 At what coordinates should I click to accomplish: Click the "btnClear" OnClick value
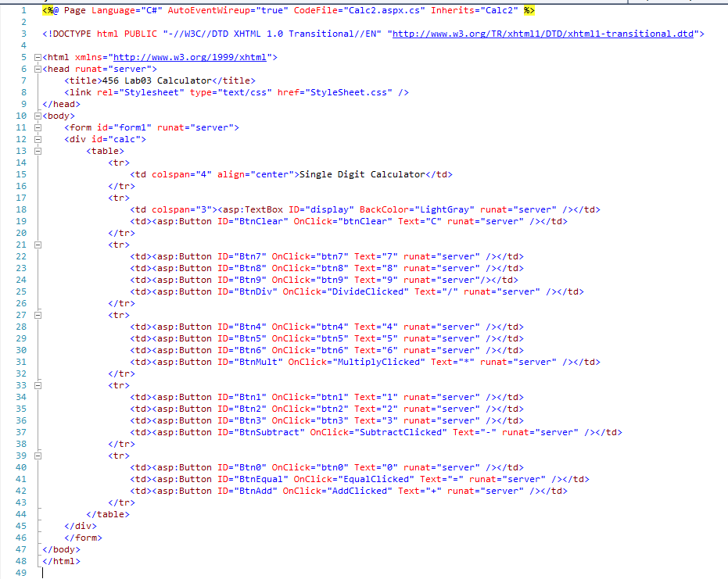[365, 221]
